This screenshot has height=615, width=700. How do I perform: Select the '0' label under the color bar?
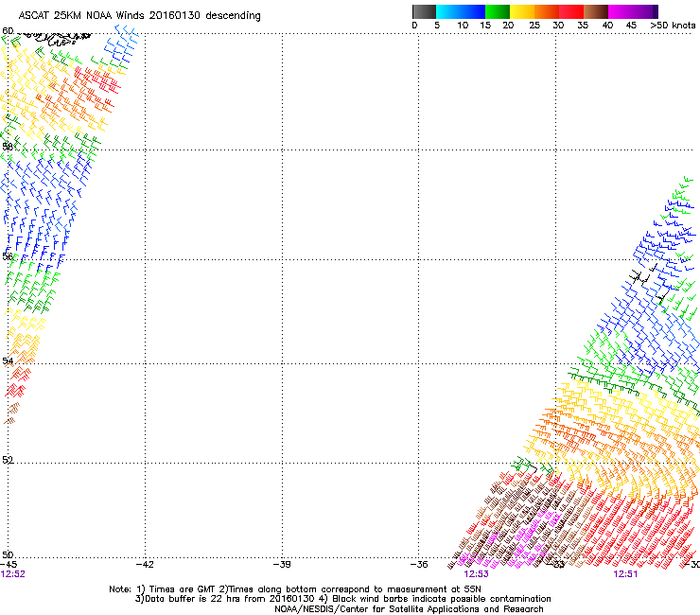414,25
